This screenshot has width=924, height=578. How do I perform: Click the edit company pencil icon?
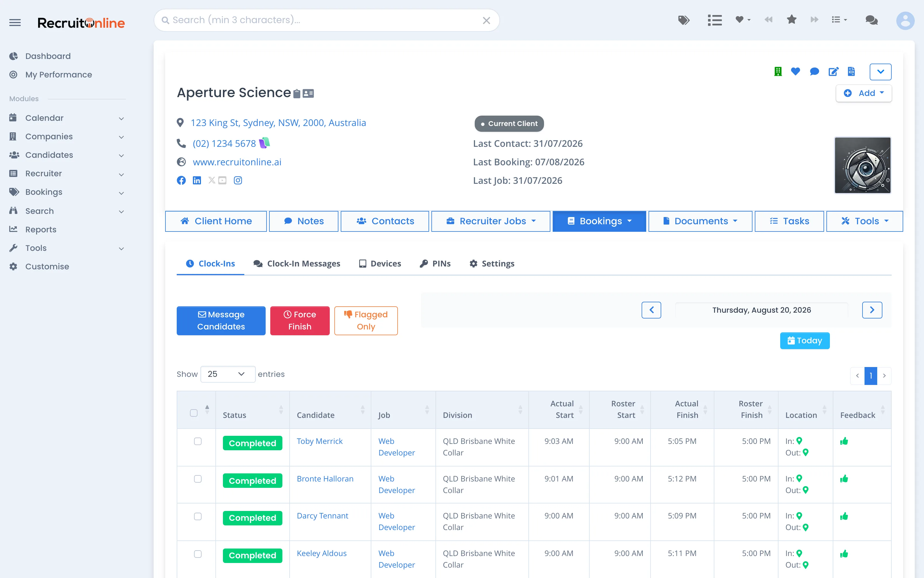point(833,71)
